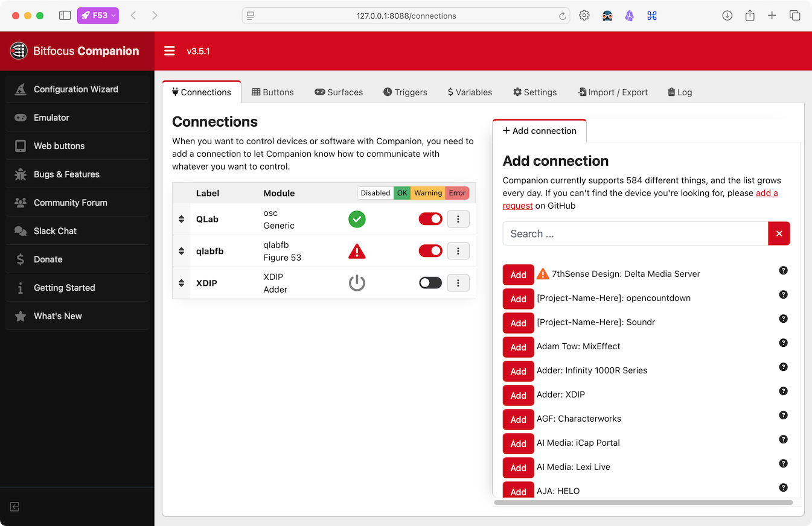
Task: Follow the 'add a request' GitHub link
Action: click(x=767, y=193)
